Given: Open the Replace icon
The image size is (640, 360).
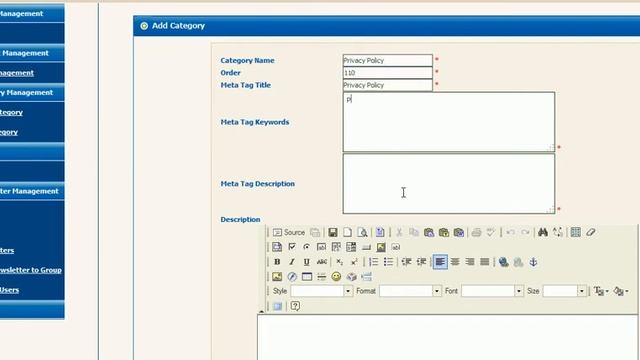Looking at the screenshot, I should tap(558, 232).
